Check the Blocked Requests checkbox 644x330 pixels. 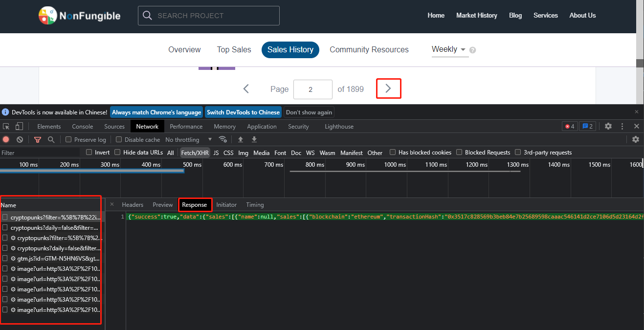[459, 153]
